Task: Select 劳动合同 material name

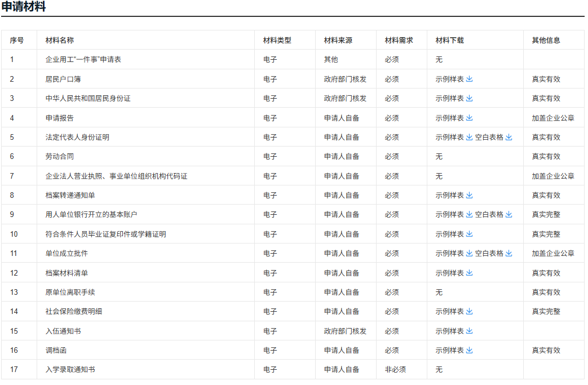Action: pyautogui.click(x=60, y=156)
